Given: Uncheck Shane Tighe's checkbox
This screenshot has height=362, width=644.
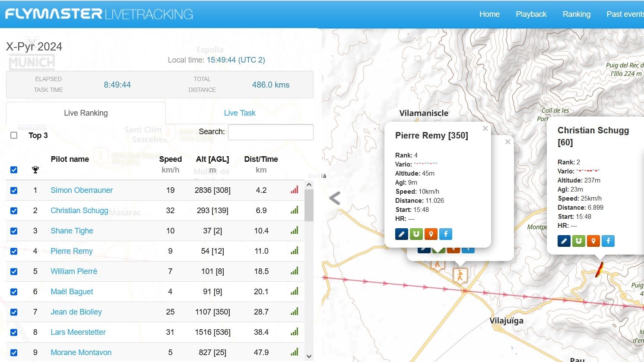Looking at the screenshot, I should (x=14, y=231).
